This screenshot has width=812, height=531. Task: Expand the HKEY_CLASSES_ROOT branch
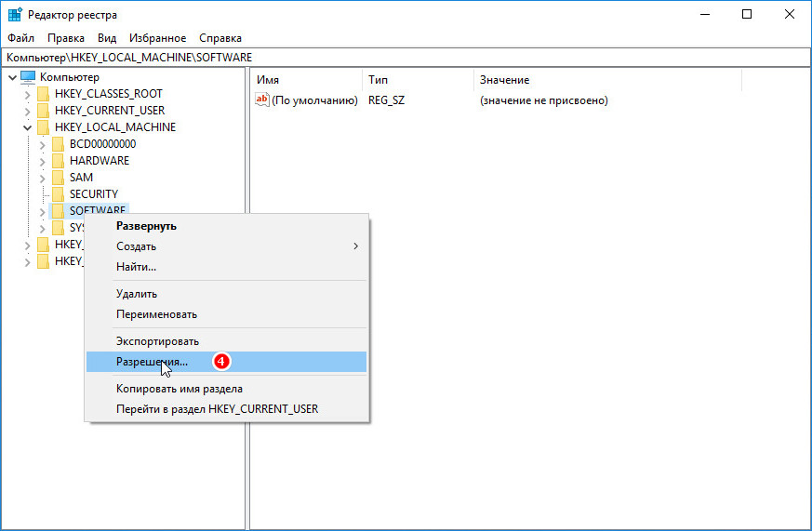click(28, 95)
